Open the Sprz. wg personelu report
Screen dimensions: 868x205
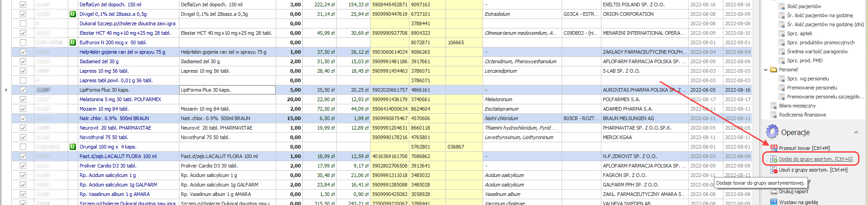[x=808, y=79]
